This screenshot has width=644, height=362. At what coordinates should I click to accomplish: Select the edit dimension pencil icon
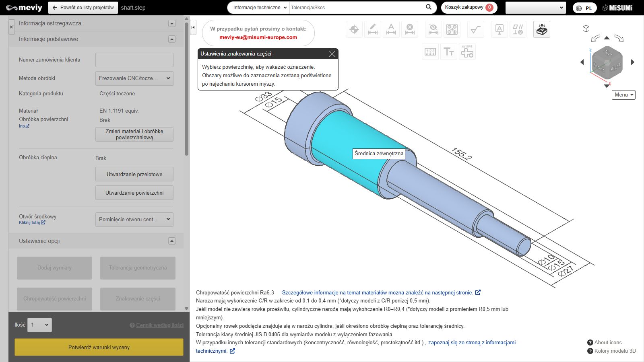(x=373, y=29)
